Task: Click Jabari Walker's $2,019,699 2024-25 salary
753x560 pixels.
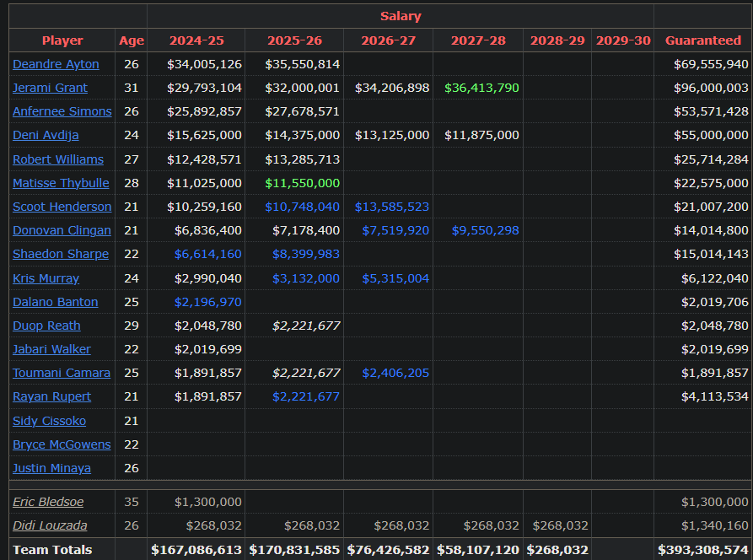Action: pyautogui.click(x=208, y=348)
